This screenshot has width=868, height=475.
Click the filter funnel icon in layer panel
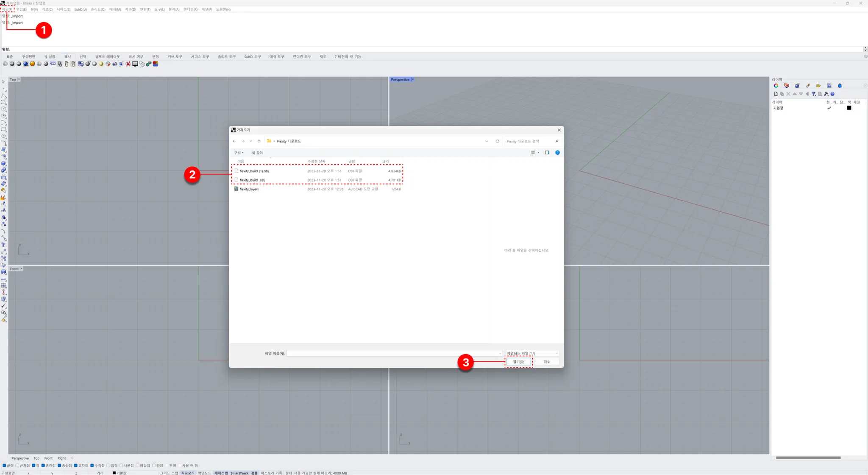(x=813, y=94)
